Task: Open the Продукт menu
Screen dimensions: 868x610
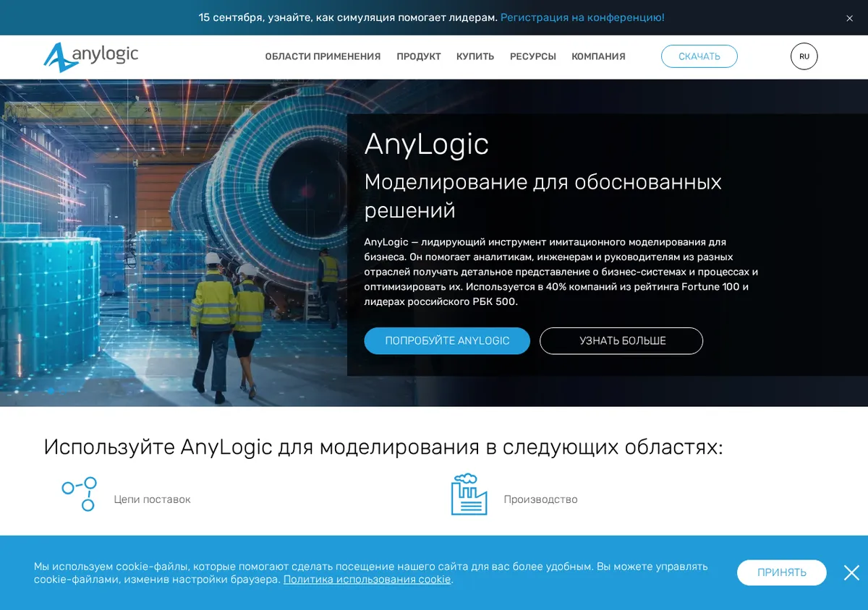Action: (x=419, y=56)
